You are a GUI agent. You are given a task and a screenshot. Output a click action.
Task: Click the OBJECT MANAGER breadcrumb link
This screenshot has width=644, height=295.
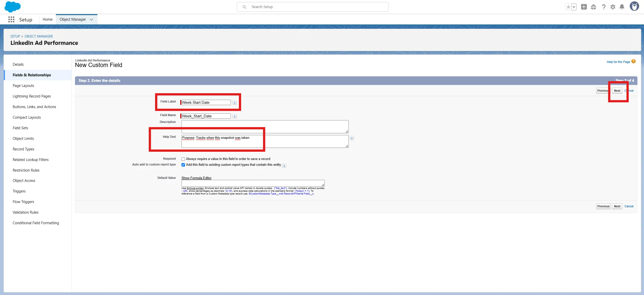pyautogui.click(x=39, y=36)
